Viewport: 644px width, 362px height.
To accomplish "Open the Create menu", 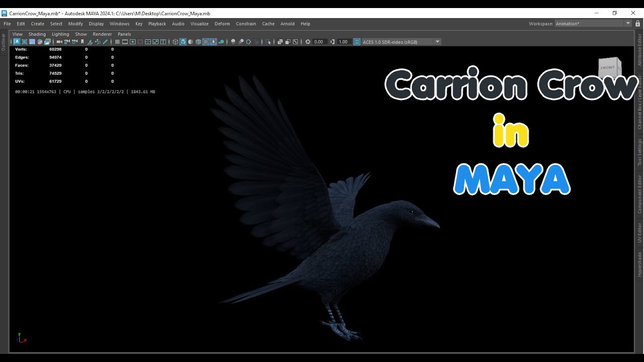I will point(38,24).
